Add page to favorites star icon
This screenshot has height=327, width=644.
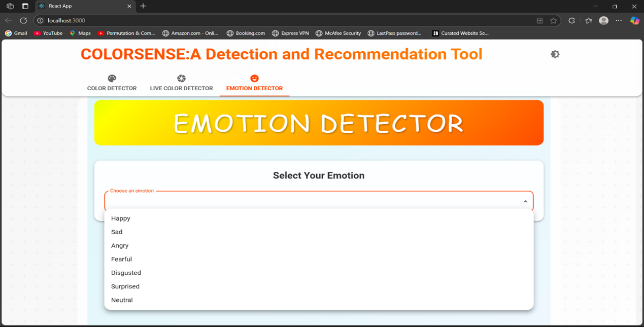pos(553,21)
